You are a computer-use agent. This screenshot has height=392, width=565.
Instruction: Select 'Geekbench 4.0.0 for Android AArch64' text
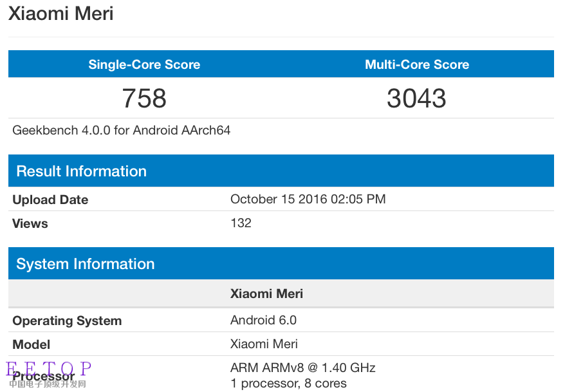[122, 130]
